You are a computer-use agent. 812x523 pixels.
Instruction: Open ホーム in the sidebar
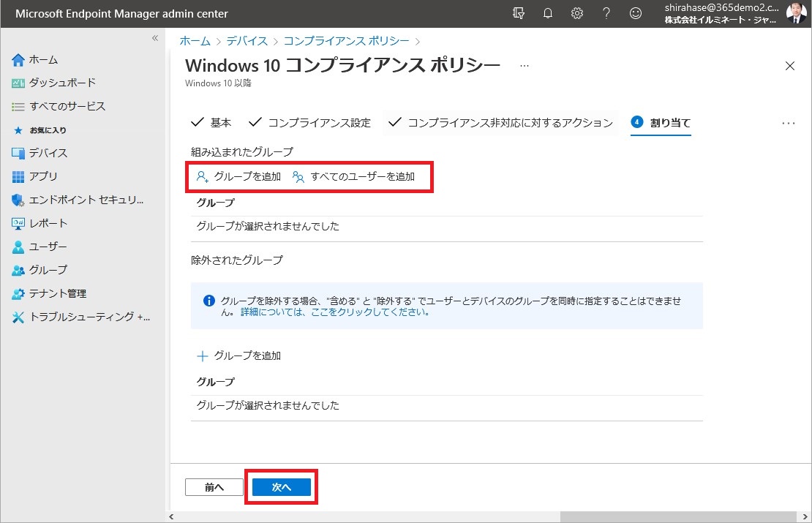point(43,59)
